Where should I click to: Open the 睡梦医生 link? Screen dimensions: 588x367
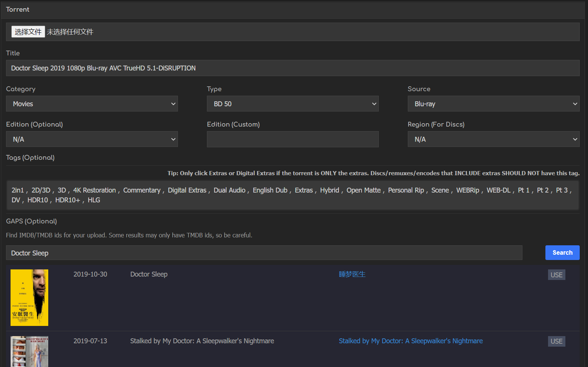click(x=352, y=274)
